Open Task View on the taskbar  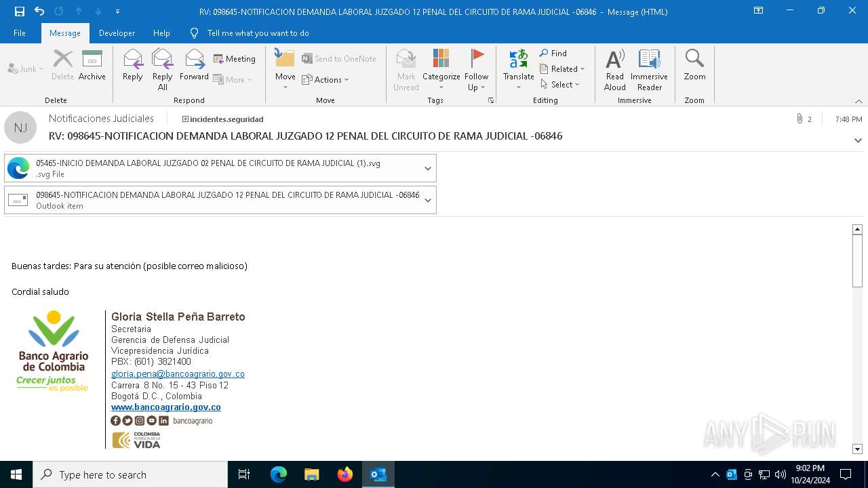point(244,474)
